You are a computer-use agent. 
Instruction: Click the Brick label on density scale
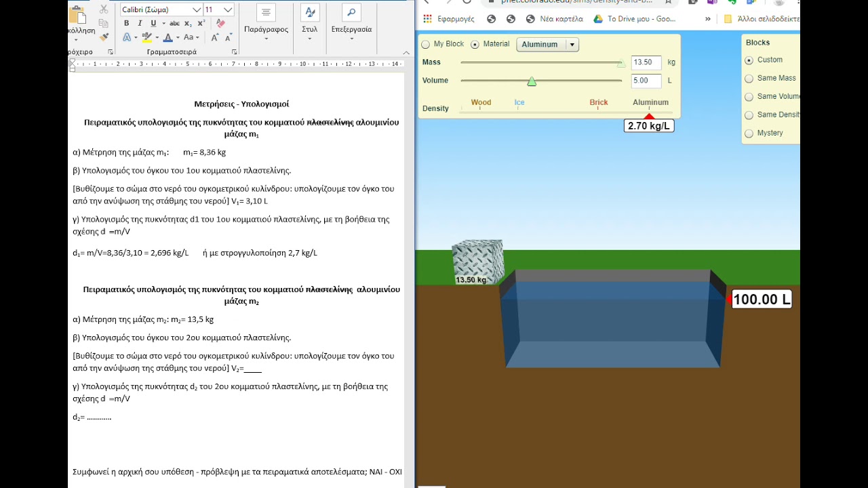pos(599,103)
